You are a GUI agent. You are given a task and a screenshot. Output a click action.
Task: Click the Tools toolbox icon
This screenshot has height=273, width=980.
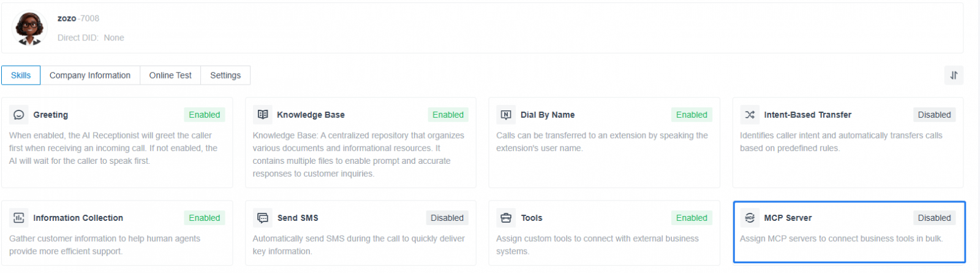506,218
